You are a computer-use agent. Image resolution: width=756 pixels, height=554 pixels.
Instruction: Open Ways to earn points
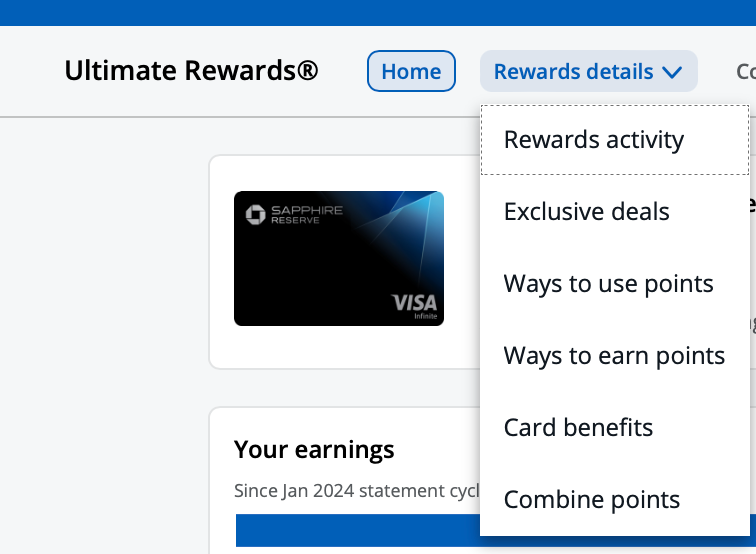click(614, 356)
